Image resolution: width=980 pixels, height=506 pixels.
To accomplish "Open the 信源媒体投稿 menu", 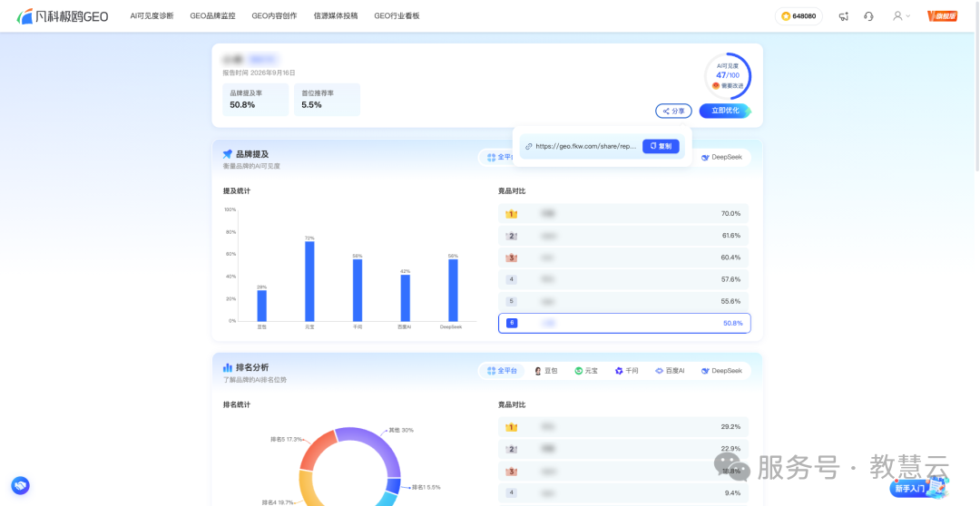I will (336, 16).
